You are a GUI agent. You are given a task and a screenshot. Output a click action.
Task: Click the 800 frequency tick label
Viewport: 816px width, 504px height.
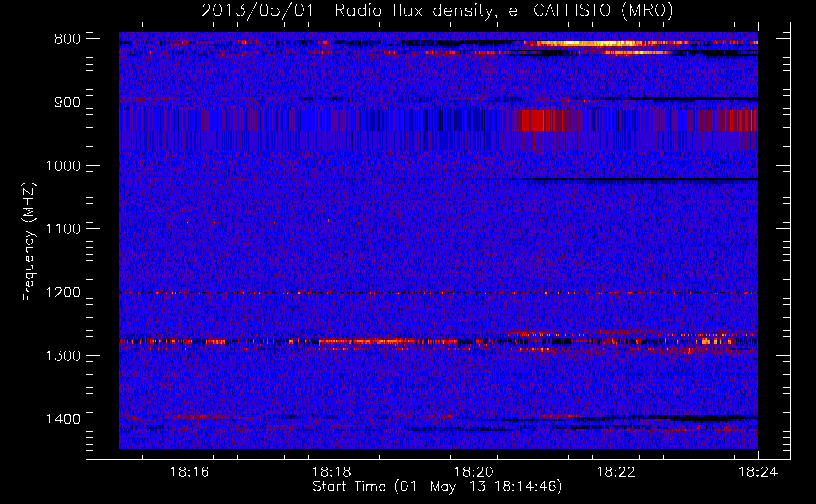point(68,39)
